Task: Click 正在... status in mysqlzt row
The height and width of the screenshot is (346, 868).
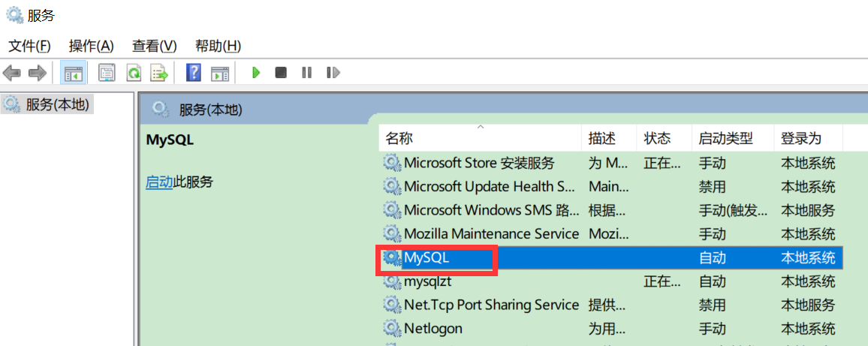Action: (662, 281)
